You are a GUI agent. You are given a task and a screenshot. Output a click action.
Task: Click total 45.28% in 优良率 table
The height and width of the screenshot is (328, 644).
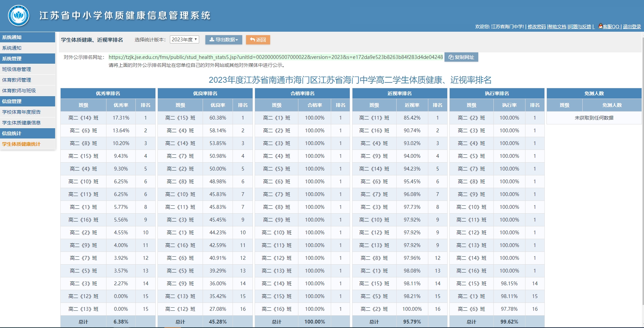pyautogui.click(x=218, y=322)
